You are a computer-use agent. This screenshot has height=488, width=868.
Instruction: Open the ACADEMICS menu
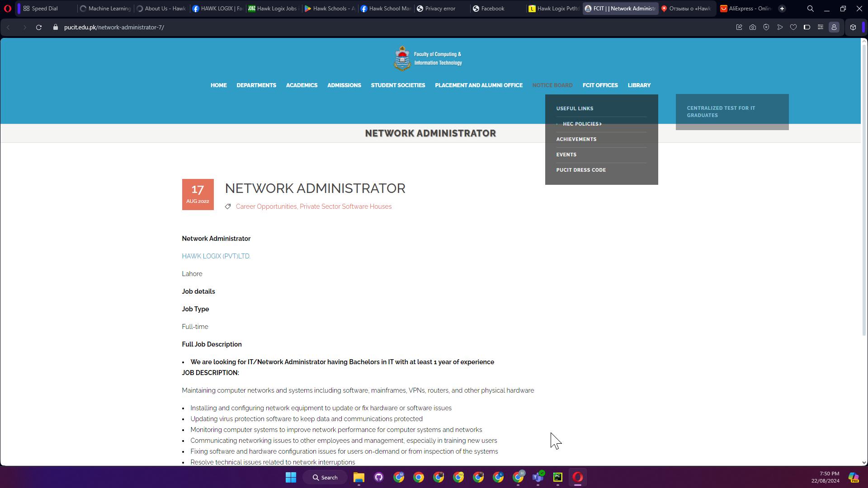[302, 85]
